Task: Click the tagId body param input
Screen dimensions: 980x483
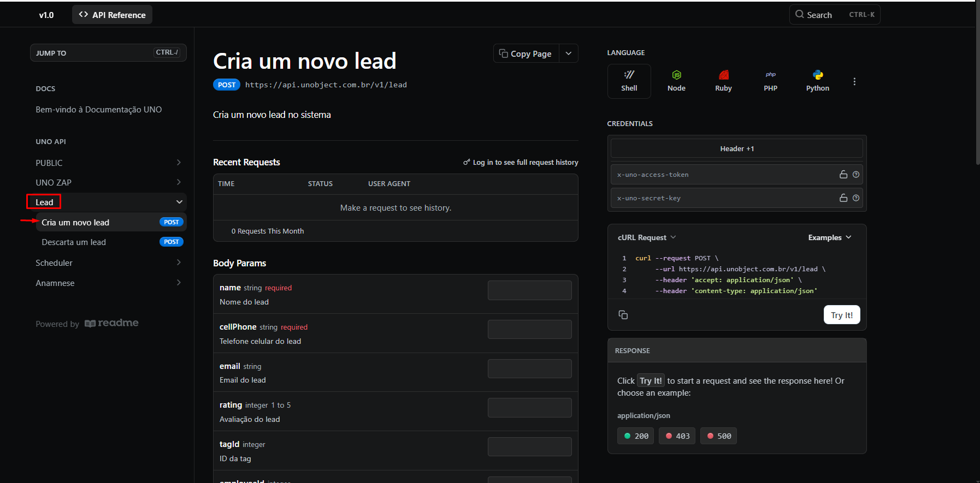Action: [x=530, y=447]
